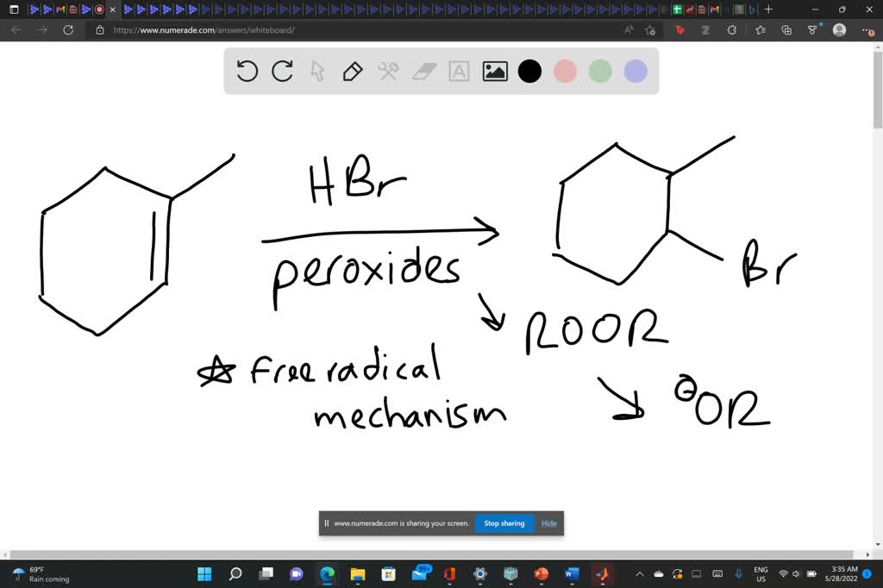The width and height of the screenshot is (883, 588).
Task: Open the Insert Image tool
Action: pos(494,72)
